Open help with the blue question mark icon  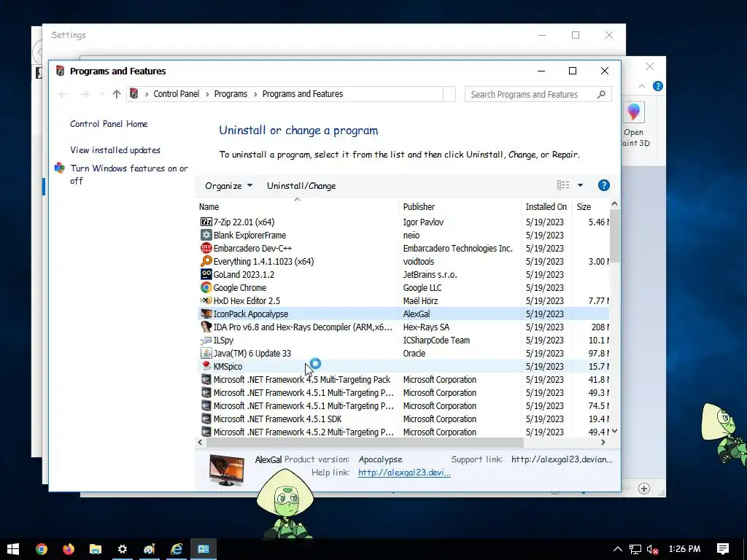[x=603, y=186]
